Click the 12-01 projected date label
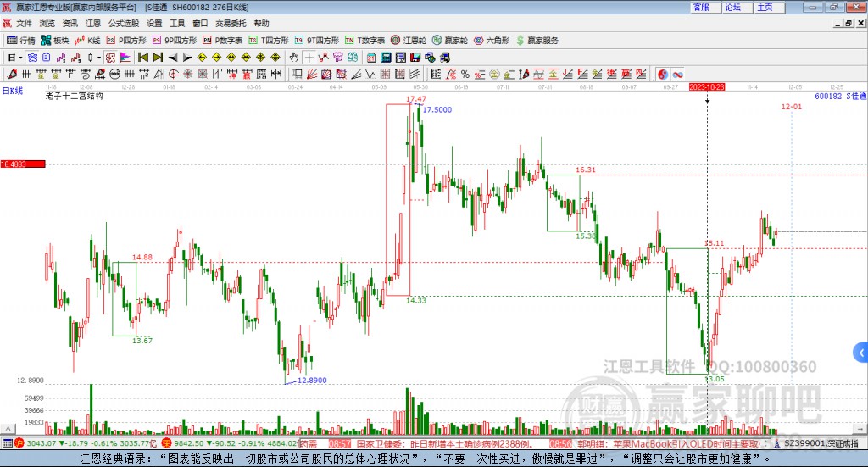868x467 pixels. click(791, 106)
